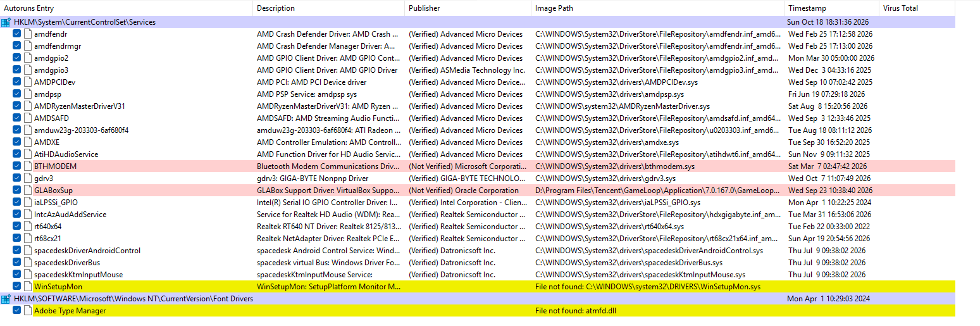
Task: Sort by the Description column header
Action: 329,8
